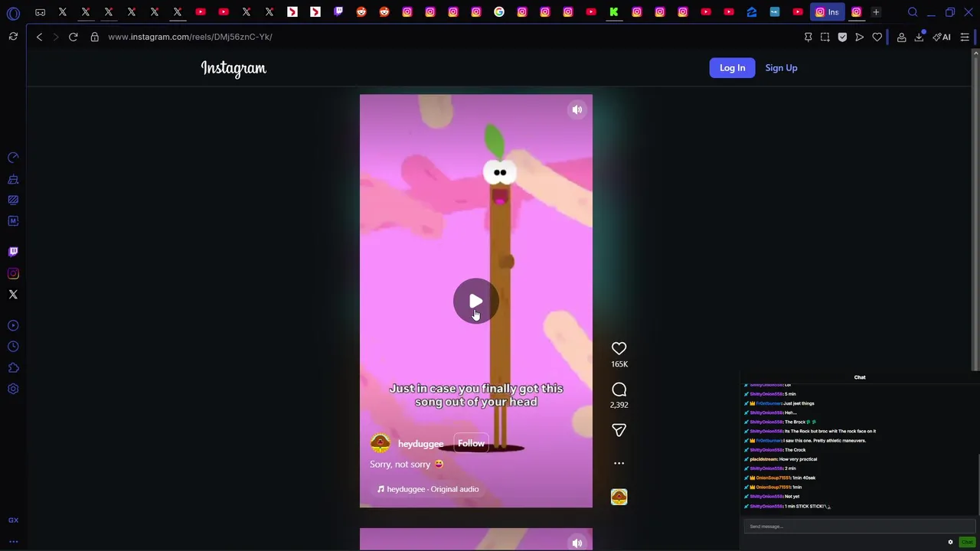Click the Log In button
Viewport: 980px width, 551px height.
pos(732,67)
